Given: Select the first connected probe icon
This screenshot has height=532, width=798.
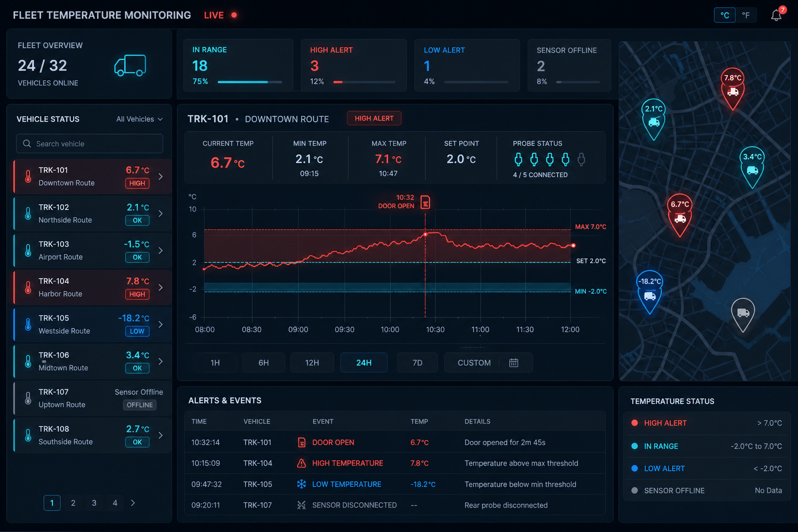Looking at the screenshot, I should (518, 159).
